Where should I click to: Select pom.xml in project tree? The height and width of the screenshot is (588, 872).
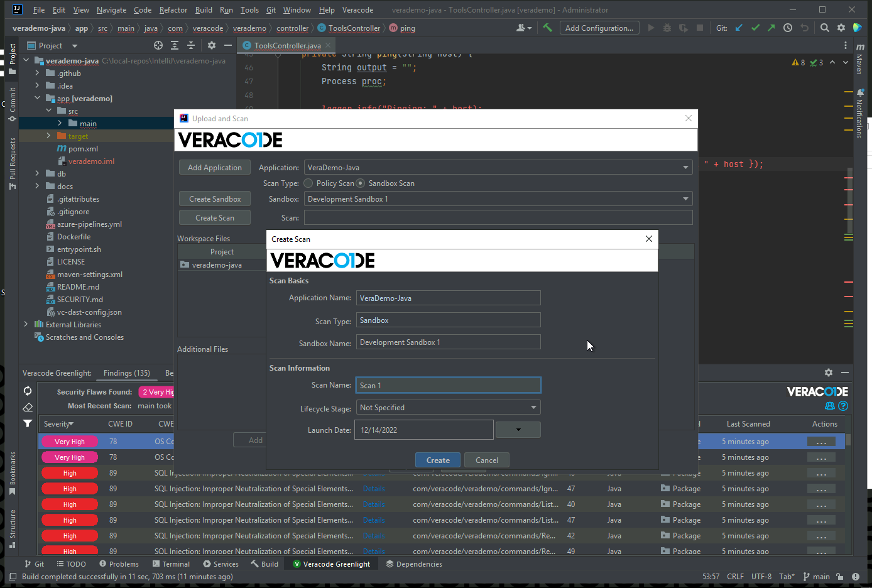point(83,149)
